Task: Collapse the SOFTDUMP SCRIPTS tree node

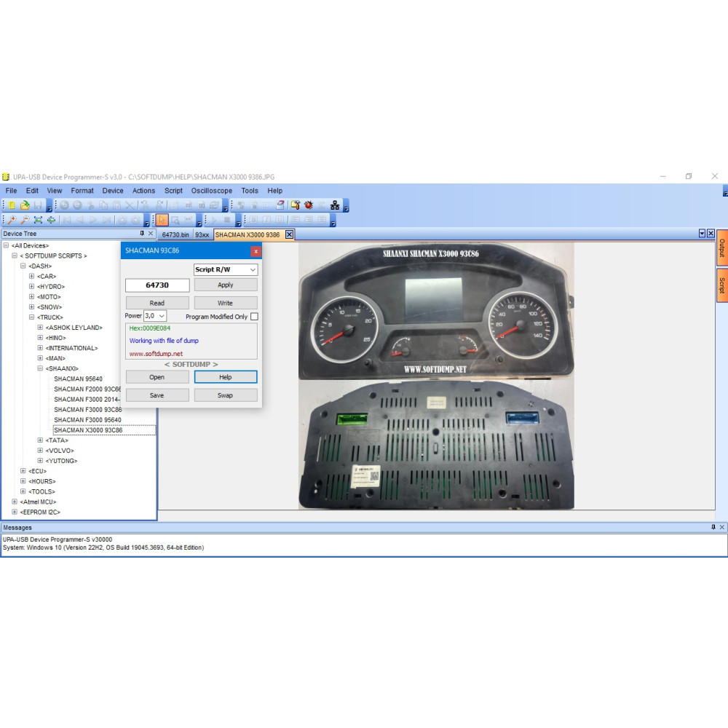Action: pyautogui.click(x=15, y=256)
